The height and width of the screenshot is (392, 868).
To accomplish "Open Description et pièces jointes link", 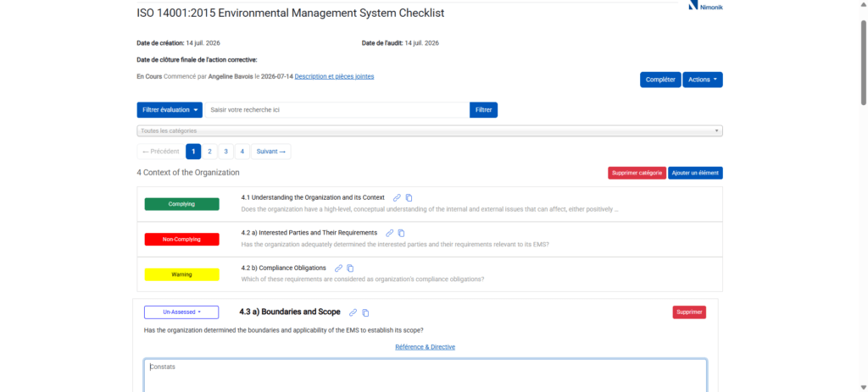I will (334, 76).
